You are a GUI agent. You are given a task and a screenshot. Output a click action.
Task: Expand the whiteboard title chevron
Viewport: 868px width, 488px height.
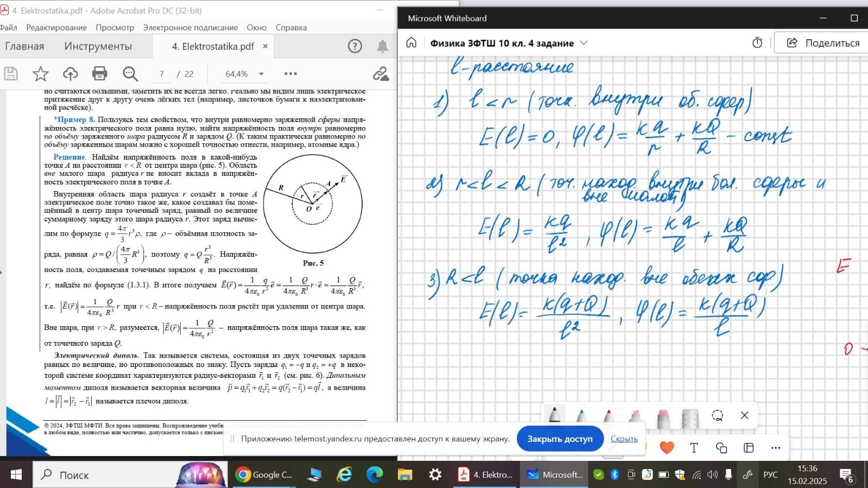[x=584, y=43]
